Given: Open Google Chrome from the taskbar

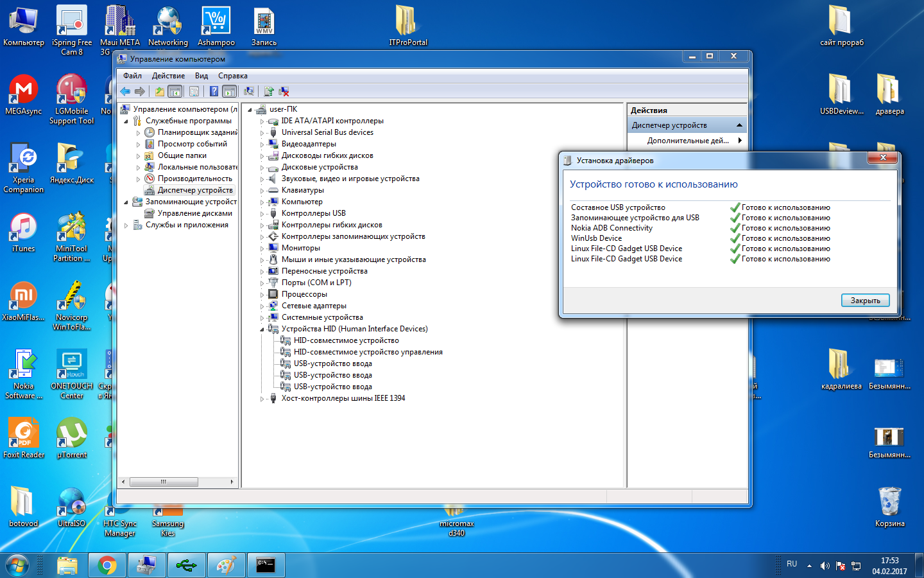Looking at the screenshot, I should (x=107, y=565).
